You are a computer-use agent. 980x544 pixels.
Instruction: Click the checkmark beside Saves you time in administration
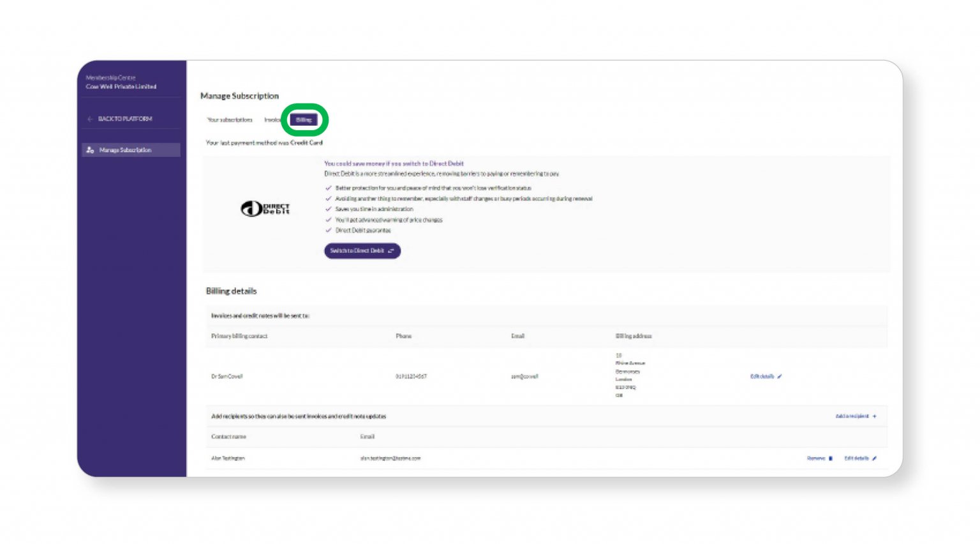tap(329, 209)
